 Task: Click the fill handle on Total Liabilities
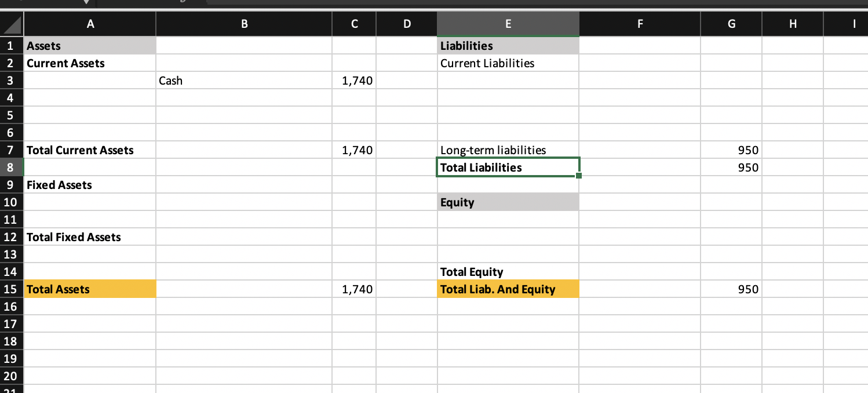coord(578,176)
